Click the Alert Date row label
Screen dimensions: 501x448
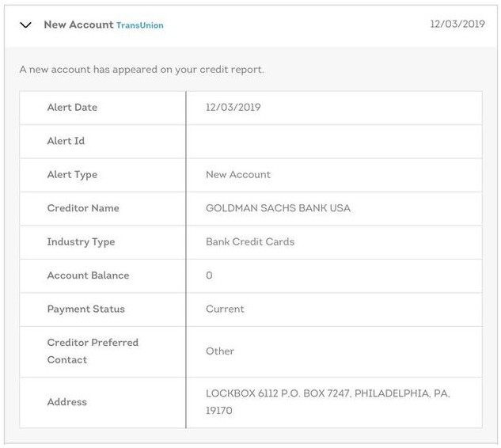(72, 108)
